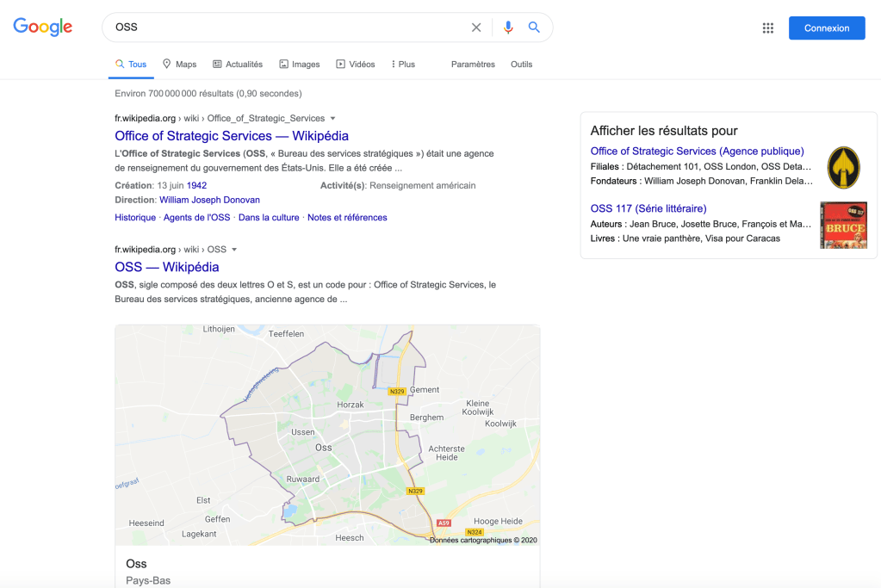Switch to the Images tab

pos(306,63)
